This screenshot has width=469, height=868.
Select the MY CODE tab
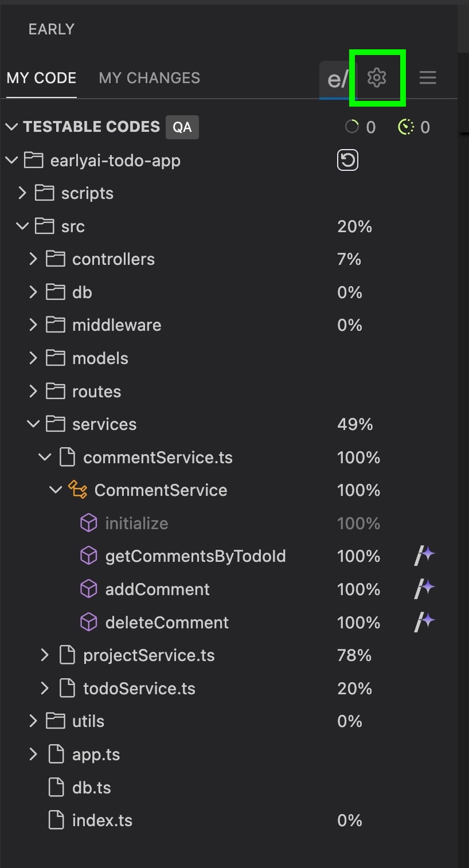pos(41,78)
